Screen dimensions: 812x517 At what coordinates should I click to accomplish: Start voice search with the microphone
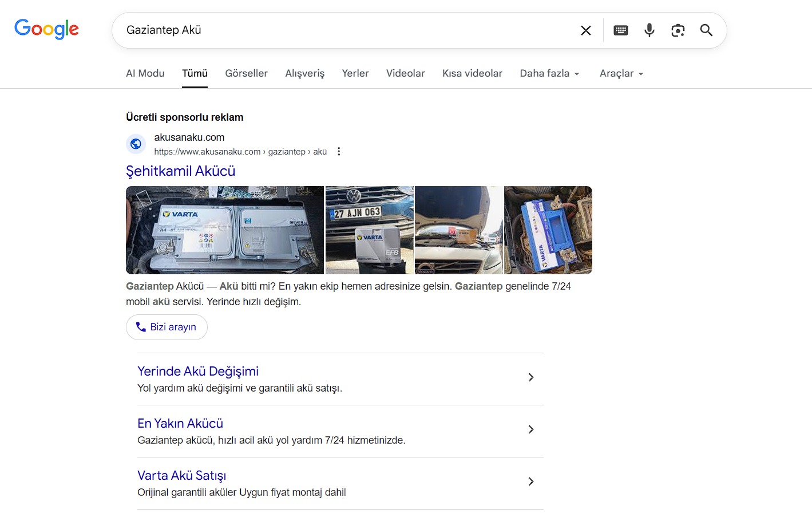point(649,30)
